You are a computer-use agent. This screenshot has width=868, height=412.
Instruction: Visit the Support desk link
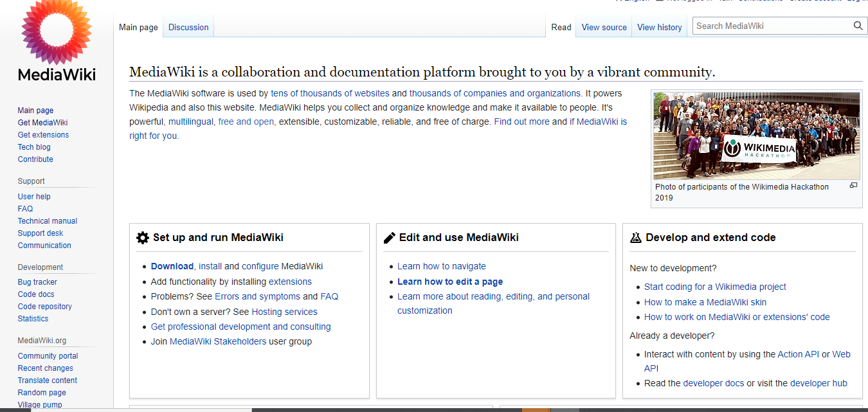tap(41, 233)
